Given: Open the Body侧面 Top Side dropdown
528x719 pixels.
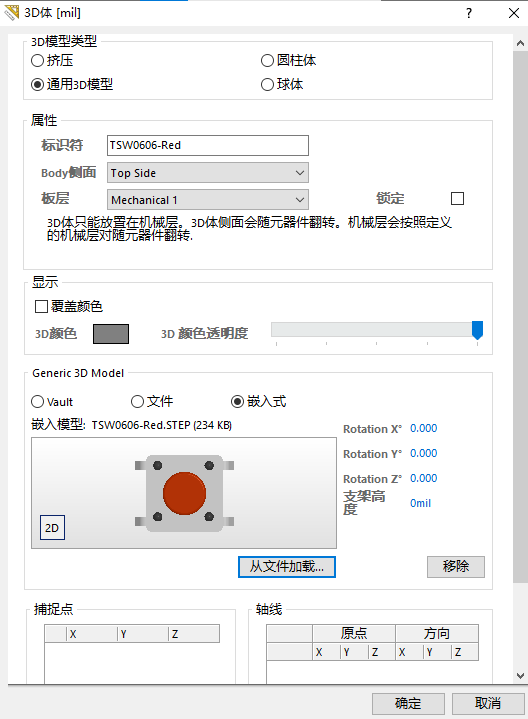Looking at the screenshot, I should pyautogui.click(x=207, y=173).
